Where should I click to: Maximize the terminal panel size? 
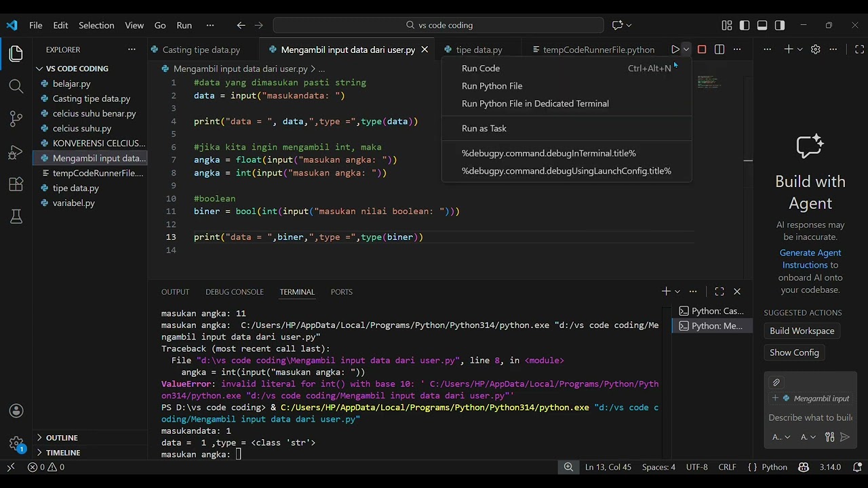[719, 291]
